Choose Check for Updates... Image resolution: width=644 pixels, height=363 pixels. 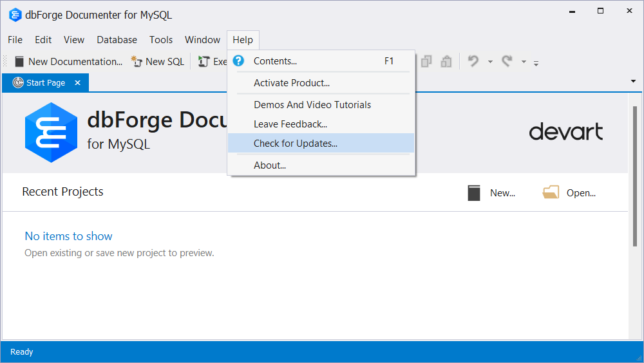click(x=321, y=144)
